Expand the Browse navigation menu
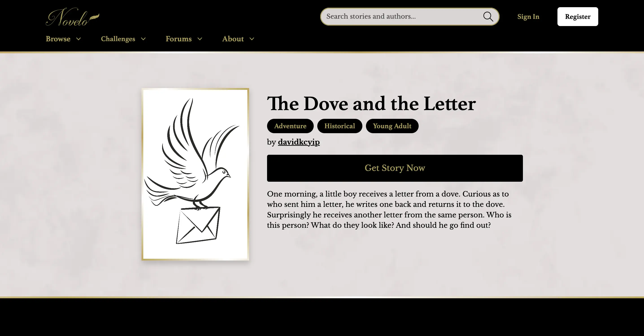 pyautogui.click(x=63, y=39)
